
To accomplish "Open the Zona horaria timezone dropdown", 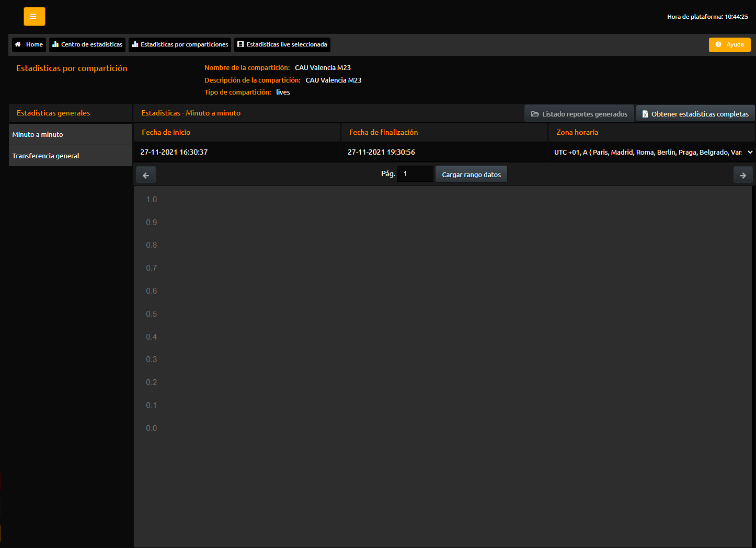I will coord(652,152).
